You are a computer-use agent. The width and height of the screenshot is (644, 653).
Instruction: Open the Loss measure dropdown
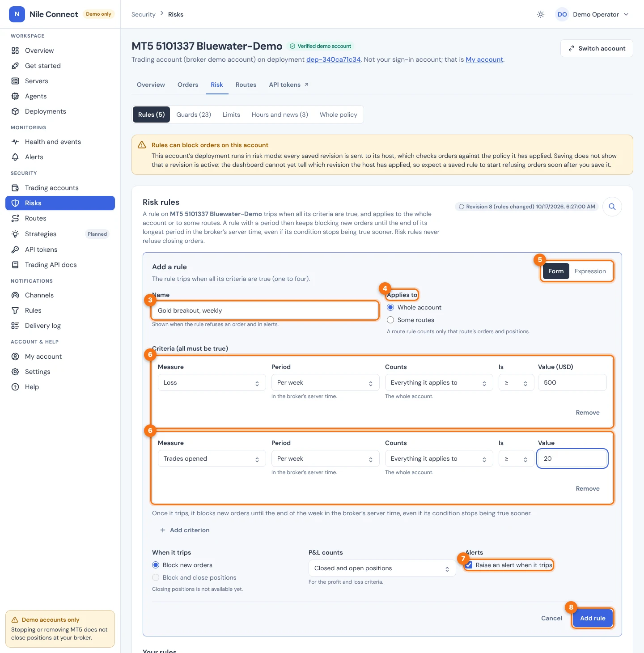pyautogui.click(x=212, y=382)
